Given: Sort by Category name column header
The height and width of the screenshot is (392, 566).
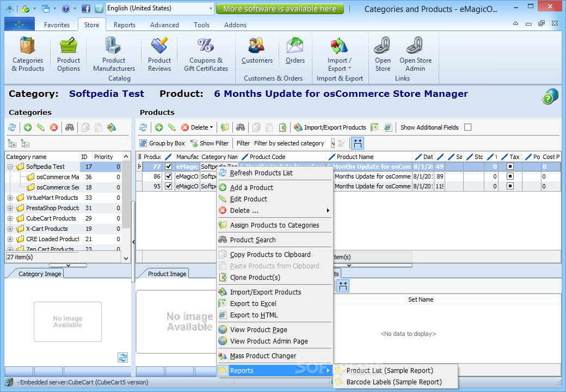Looking at the screenshot, I should tap(42, 157).
